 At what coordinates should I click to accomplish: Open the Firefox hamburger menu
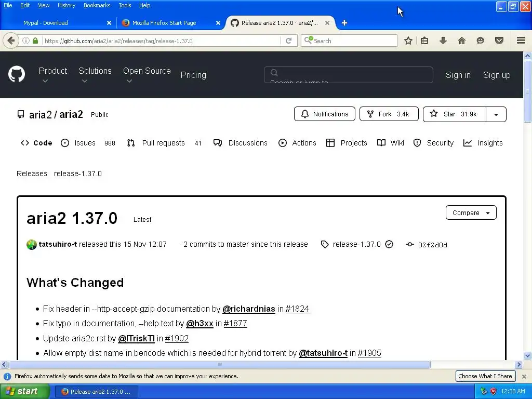(521, 41)
